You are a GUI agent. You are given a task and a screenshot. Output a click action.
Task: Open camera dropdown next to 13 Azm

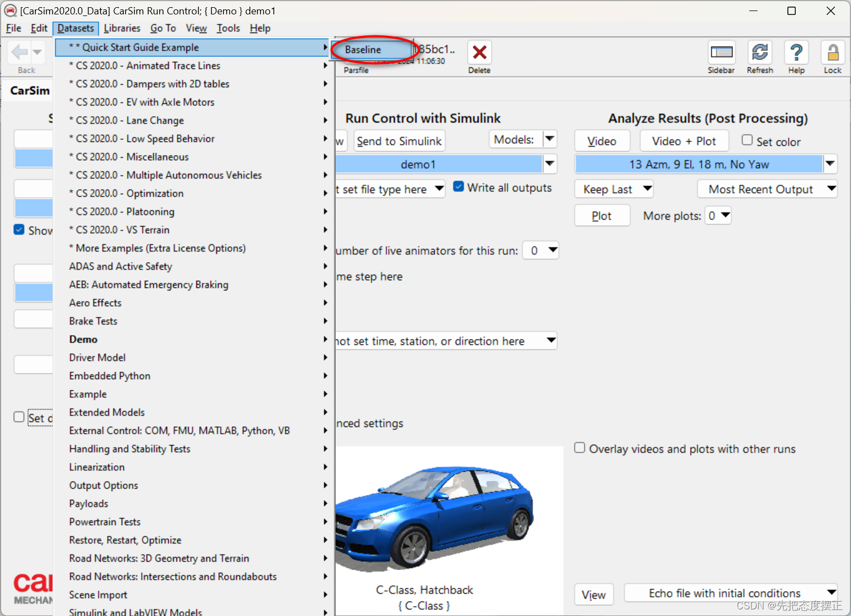[830, 164]
